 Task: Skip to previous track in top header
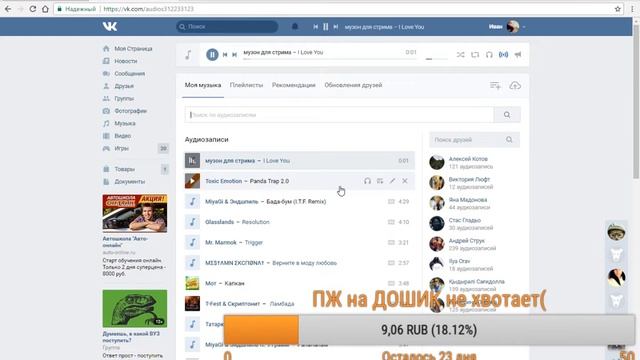click(x=316, y=27)
